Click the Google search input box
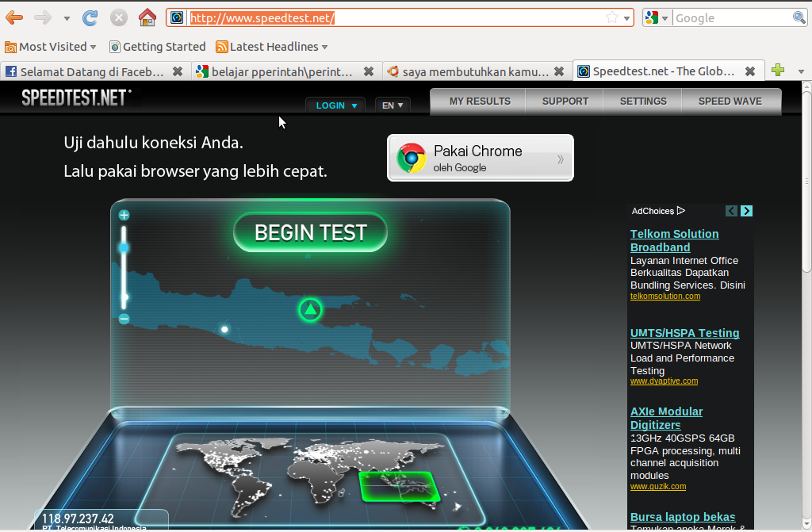This screenshot has height=532, width=812. [x=732, y=18]
